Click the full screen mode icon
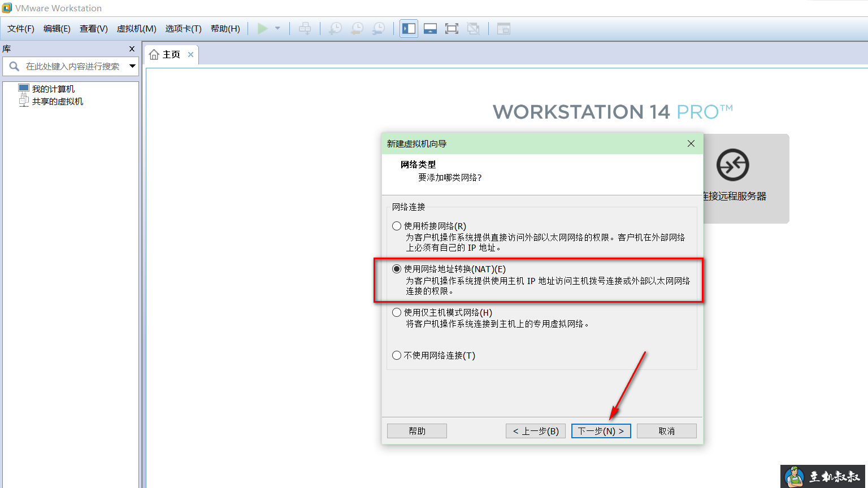 point(452,28)
